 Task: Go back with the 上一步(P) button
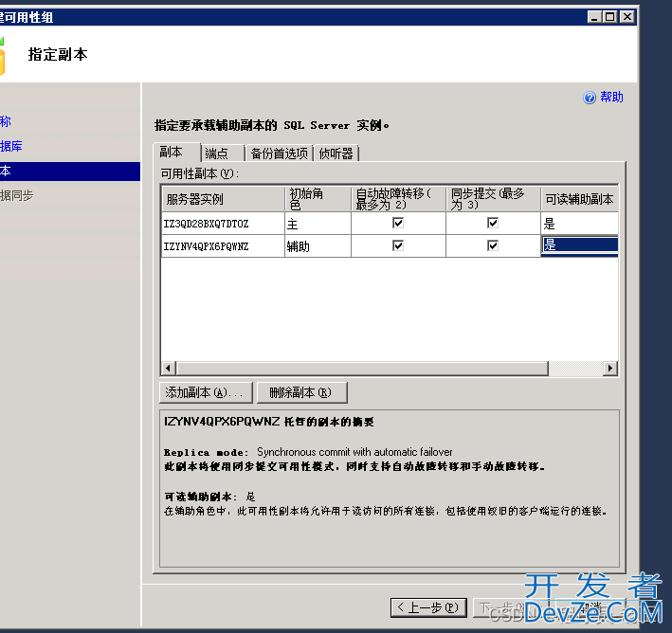[x=428, y=607]
